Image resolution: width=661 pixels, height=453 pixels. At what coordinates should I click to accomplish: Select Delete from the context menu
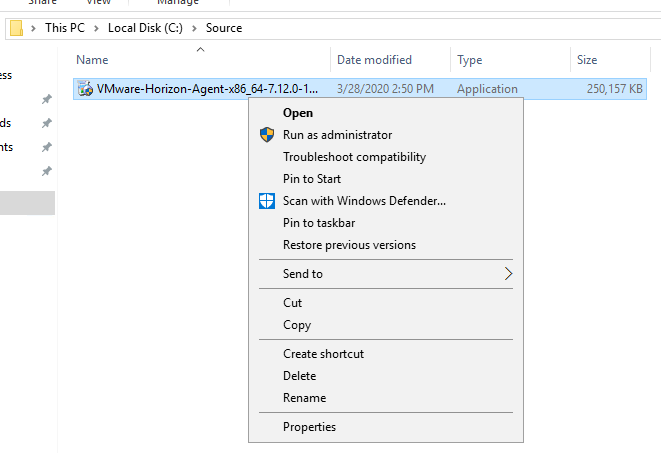click(x=299, y=376)
